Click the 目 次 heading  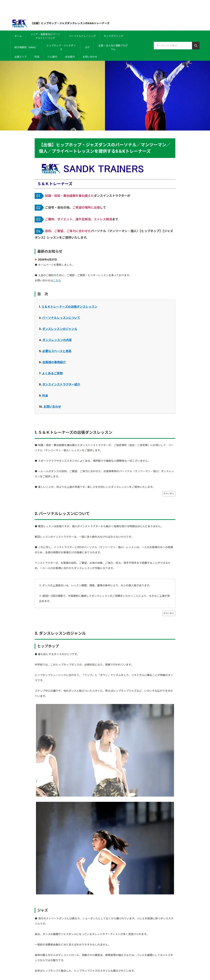(x=43, y=294)
